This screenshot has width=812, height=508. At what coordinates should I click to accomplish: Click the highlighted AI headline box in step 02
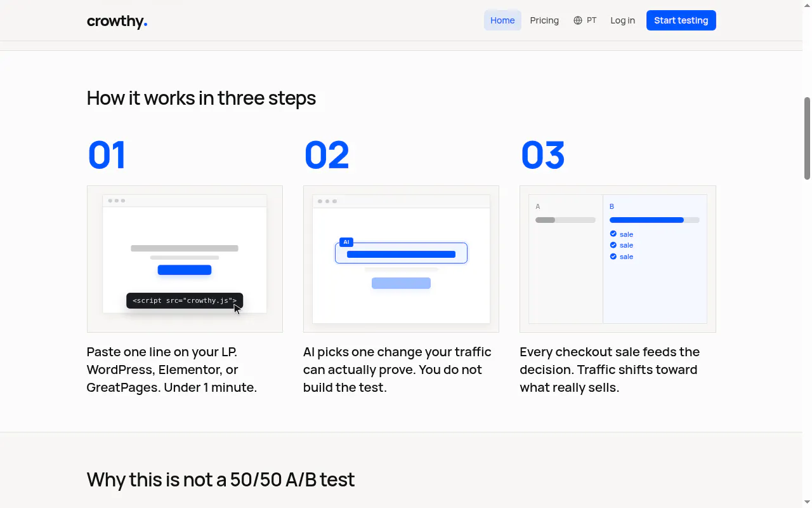[401, 253]
